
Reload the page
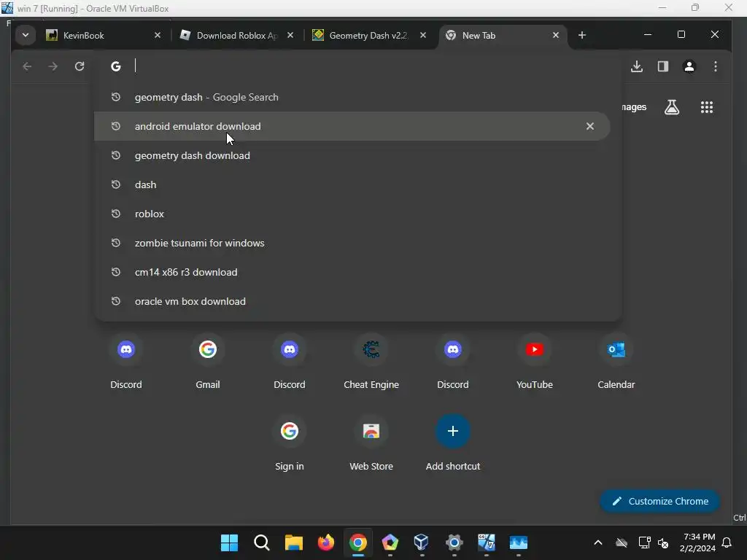pos(80,66)
